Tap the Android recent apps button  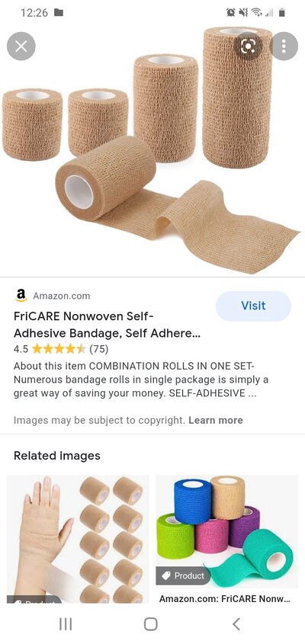(x=66, y=624)
